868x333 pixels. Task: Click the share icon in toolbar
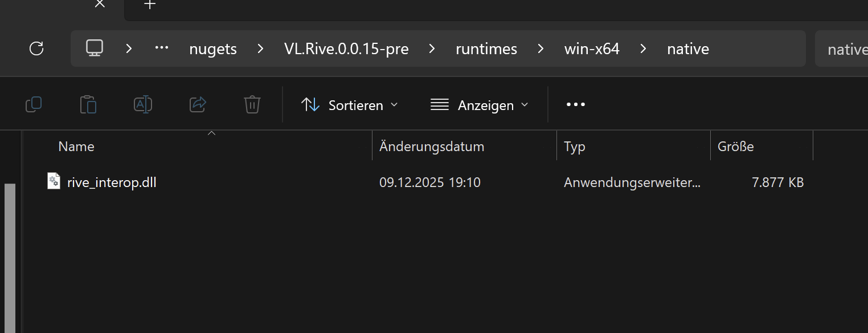pos(198,104)
